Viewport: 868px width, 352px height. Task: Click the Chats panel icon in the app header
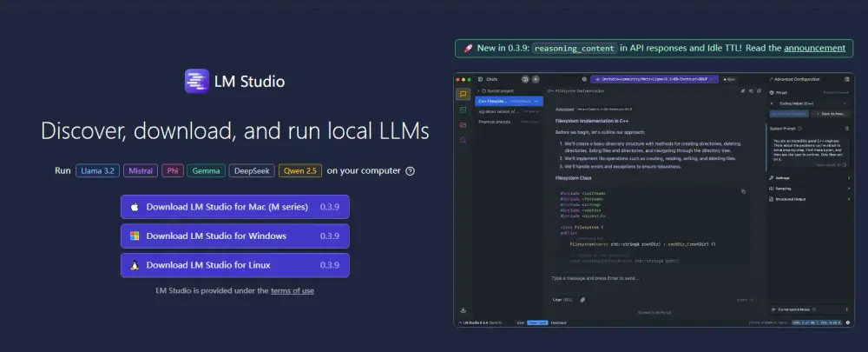(x=481, y=79)
